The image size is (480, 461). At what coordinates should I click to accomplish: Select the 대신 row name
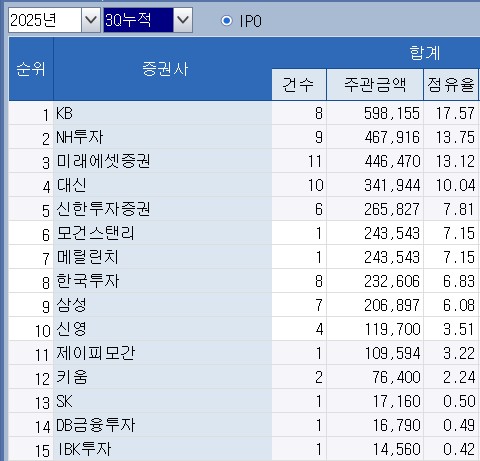[x=72, y=185]
